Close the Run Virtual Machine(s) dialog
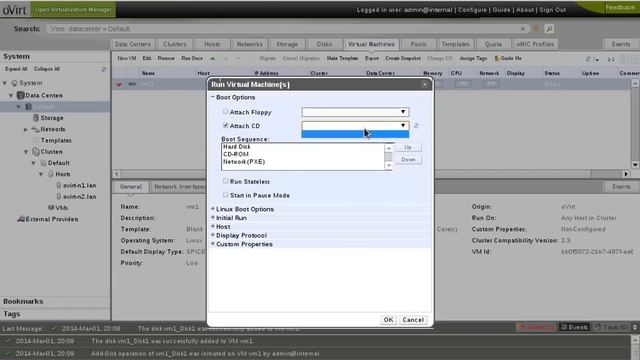Screen dimensions: 640x360 (x=425, y=84)
